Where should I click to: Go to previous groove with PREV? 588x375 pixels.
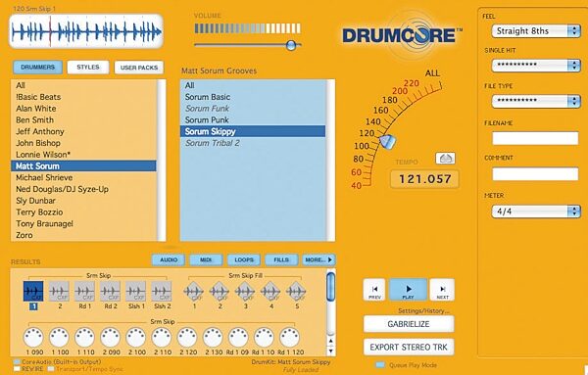(x=374, y=290)
